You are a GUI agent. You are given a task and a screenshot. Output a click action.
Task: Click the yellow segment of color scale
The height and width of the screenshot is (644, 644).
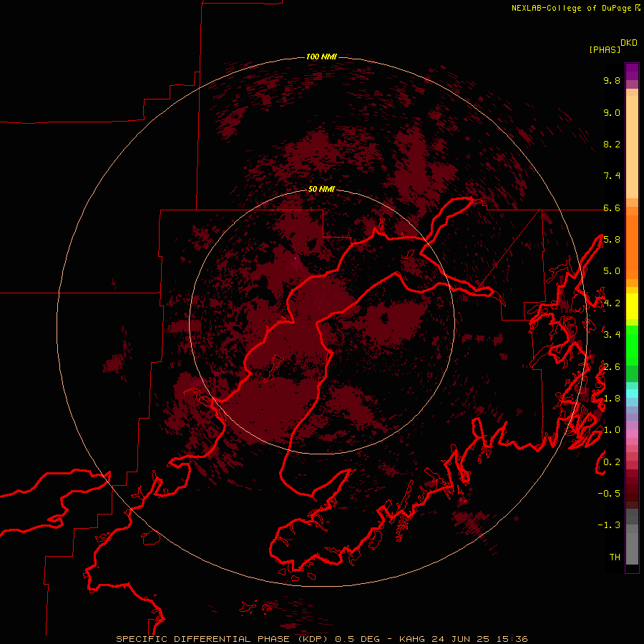click(x=632, y=306)
